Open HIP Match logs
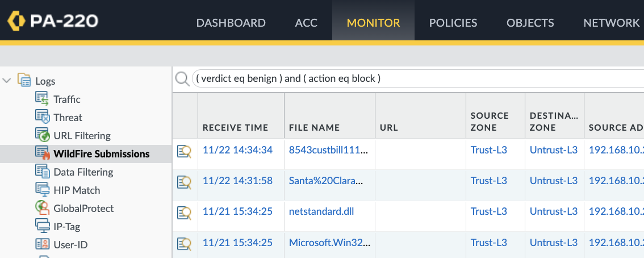This screenshot has height=258, width=644. pos(77,190)
